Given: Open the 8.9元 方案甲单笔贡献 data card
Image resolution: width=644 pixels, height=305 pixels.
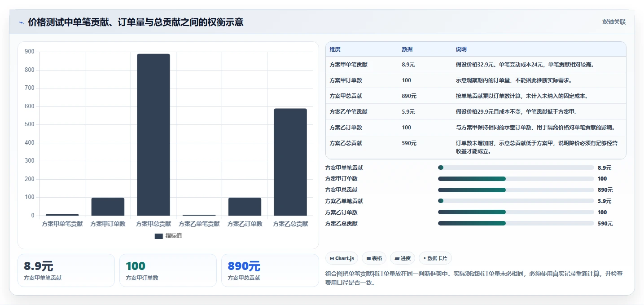Looking at the screenshot, I should (x=66, y=270).
